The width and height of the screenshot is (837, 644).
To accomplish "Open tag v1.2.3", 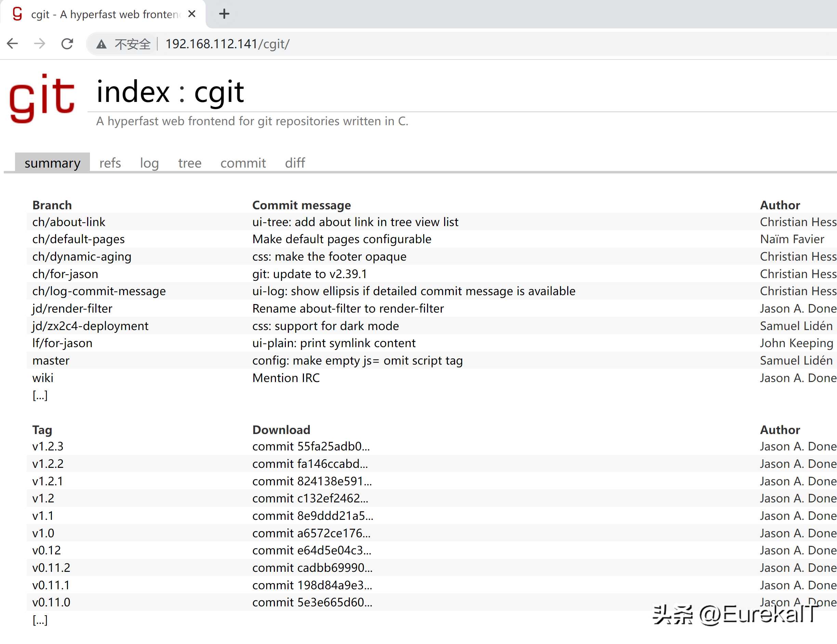I will coord(48,447).
